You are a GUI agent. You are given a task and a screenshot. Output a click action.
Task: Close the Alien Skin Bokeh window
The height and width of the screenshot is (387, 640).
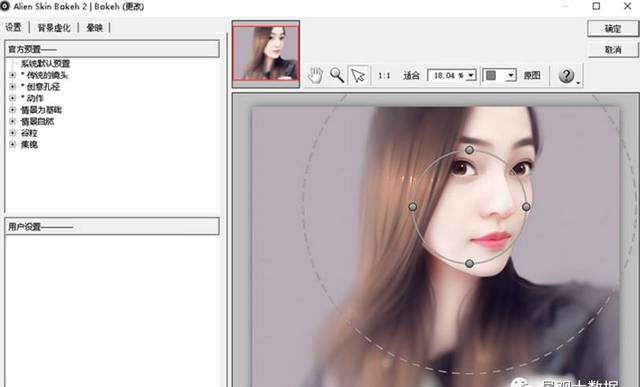pos(627,6)
